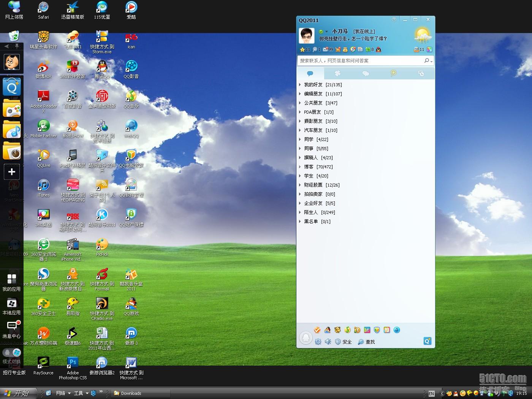This screenshot has height=399, width=532.
Task: Click the 查找 find contacts button
Action: pos(366,342)
